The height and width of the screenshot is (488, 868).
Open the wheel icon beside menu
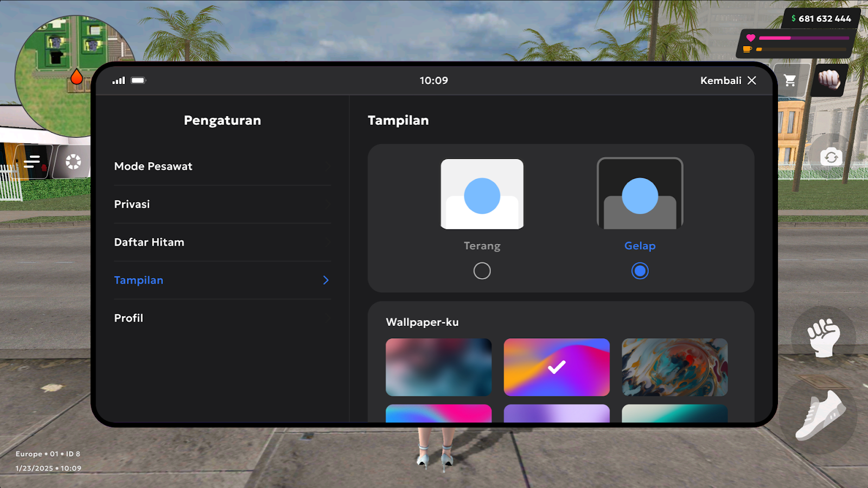point(73,162)
